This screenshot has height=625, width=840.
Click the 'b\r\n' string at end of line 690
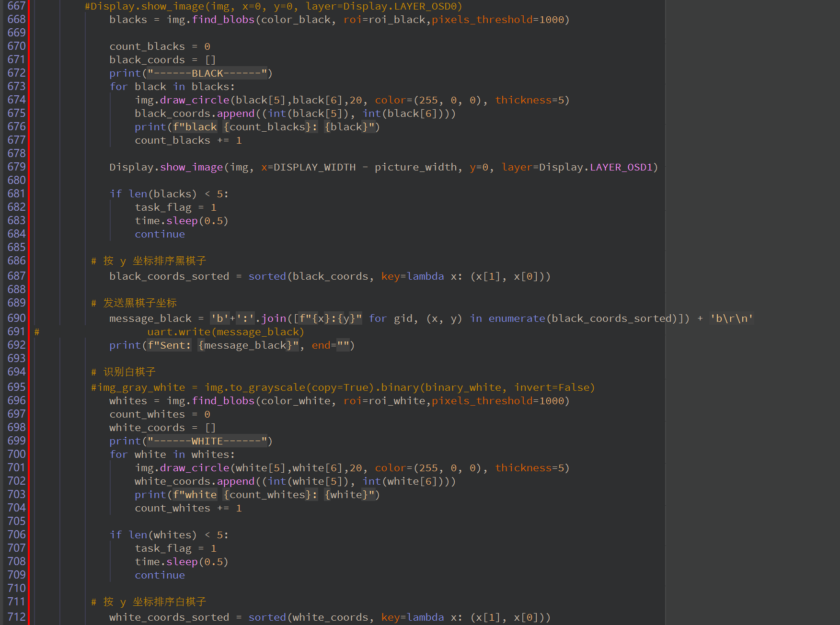click(731, 318)
